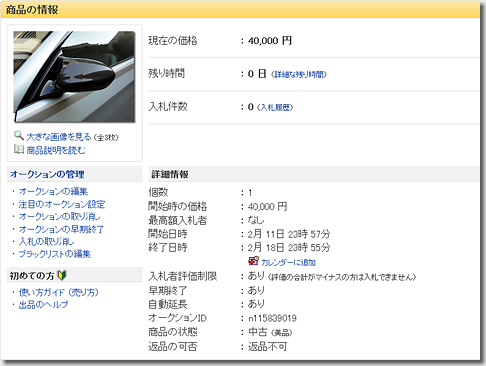Viewport: 486px width, 366px height.
Task: Open 商品説明を読む link
Action: pyautogui.click(x=56, y=150)
